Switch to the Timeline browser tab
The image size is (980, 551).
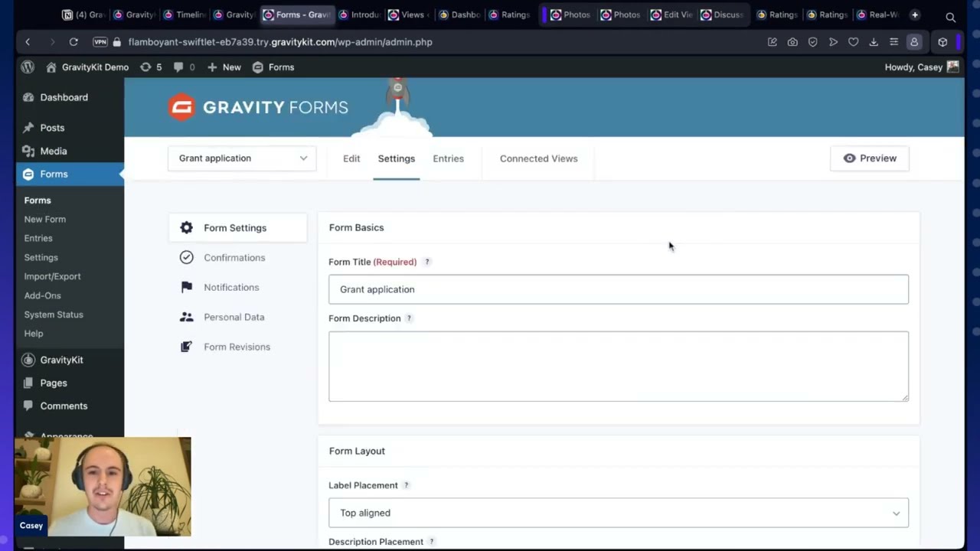(184, 15)
